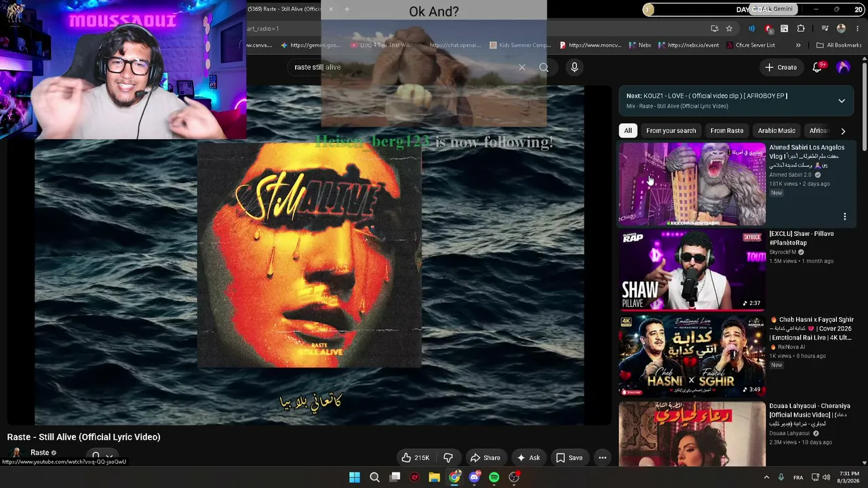
Task: Open options menu for Ahmed Sabiri video
Action: pos(845,217)
